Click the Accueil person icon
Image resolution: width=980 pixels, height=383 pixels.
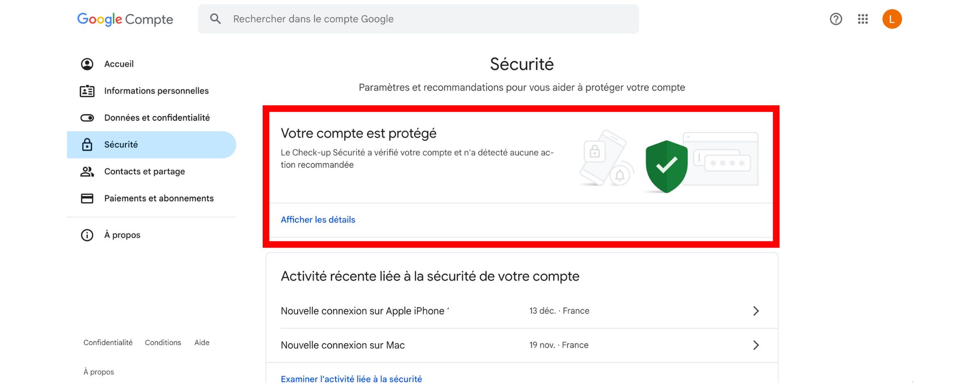pos(87,64)
